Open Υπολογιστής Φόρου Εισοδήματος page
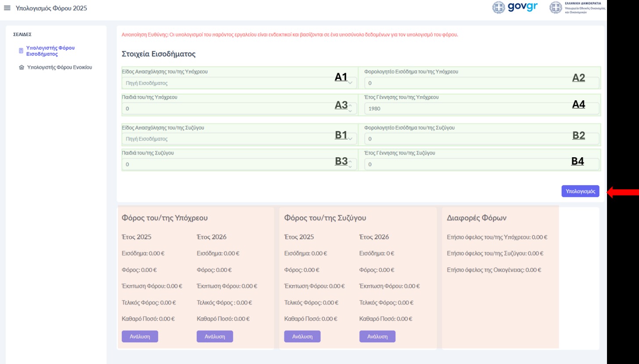This screenshot has width=639, height=364. (50, 51)
